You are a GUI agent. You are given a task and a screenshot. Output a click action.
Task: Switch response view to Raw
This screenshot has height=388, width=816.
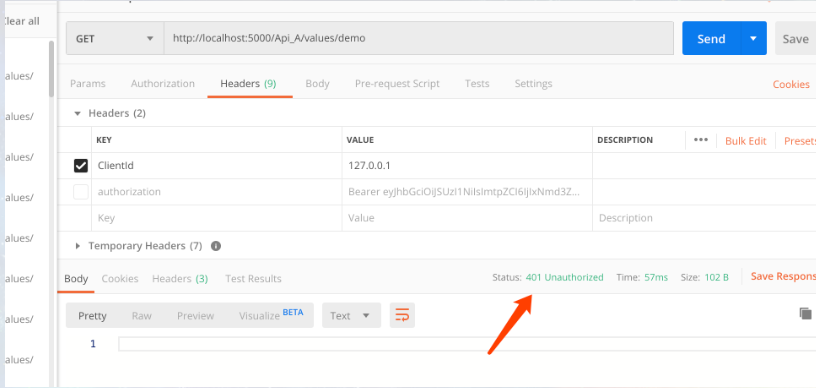coord(142,316)
